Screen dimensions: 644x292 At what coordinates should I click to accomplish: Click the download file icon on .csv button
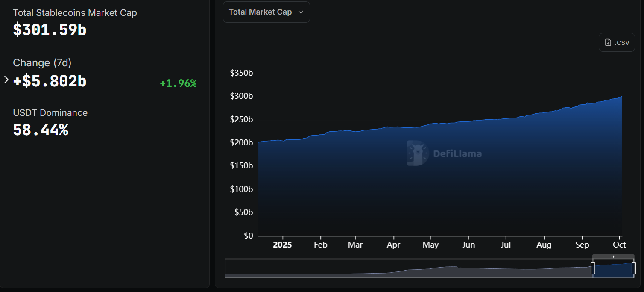[x=607, y=42]
